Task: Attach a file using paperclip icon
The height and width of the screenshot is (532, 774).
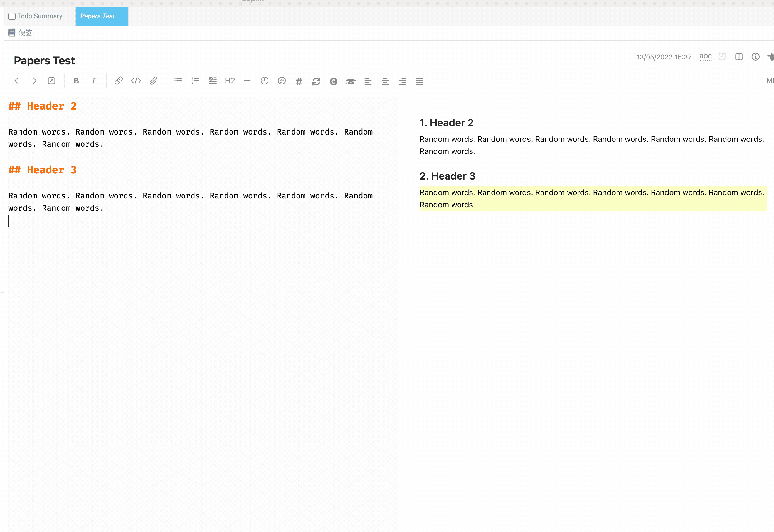Action: click(x=153, y=81)
